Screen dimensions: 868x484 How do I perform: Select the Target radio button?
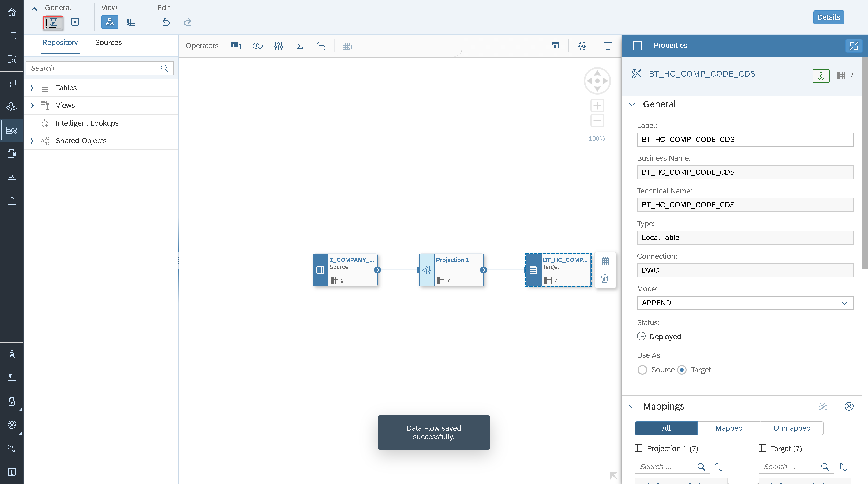(x=682, y=370)
